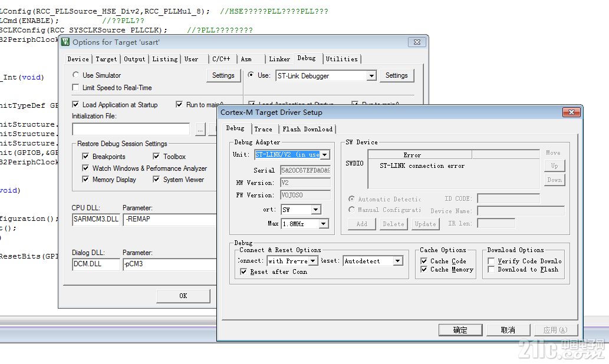Click the Initialization File input field
The image size is (609, 364).
(131, 129)
